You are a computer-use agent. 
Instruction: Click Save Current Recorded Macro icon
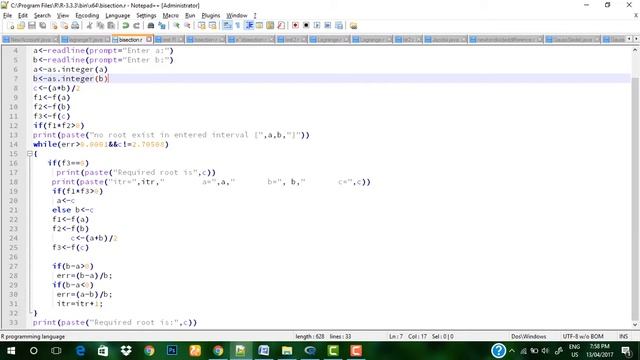[x=339, y=26]
